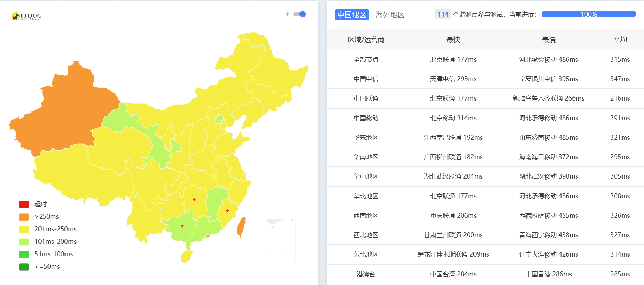Click the red 超时 legend swatch

coord(24,204)
